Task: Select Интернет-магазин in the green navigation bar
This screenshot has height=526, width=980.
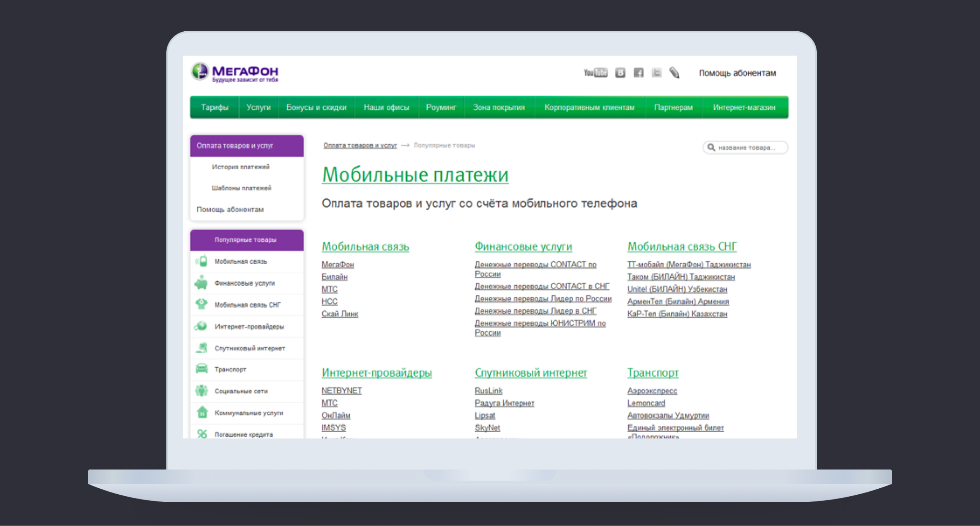Action: coord(744,107)
